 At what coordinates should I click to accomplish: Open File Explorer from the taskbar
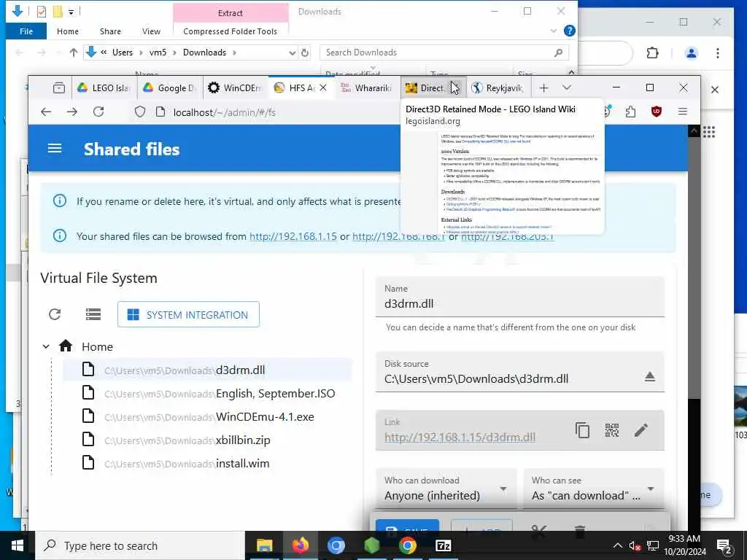[x=264, y=545]
